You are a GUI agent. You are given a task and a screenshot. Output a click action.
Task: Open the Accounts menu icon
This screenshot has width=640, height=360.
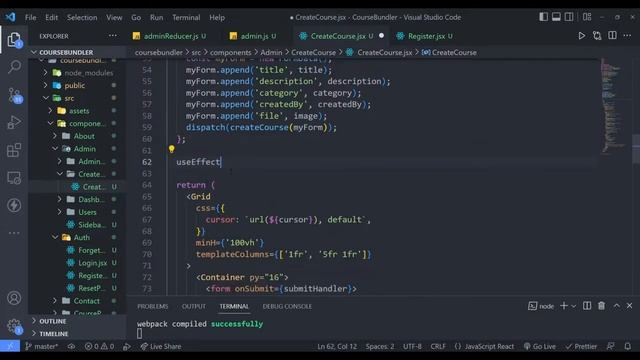pyautogui.click(x=14, y=298)
